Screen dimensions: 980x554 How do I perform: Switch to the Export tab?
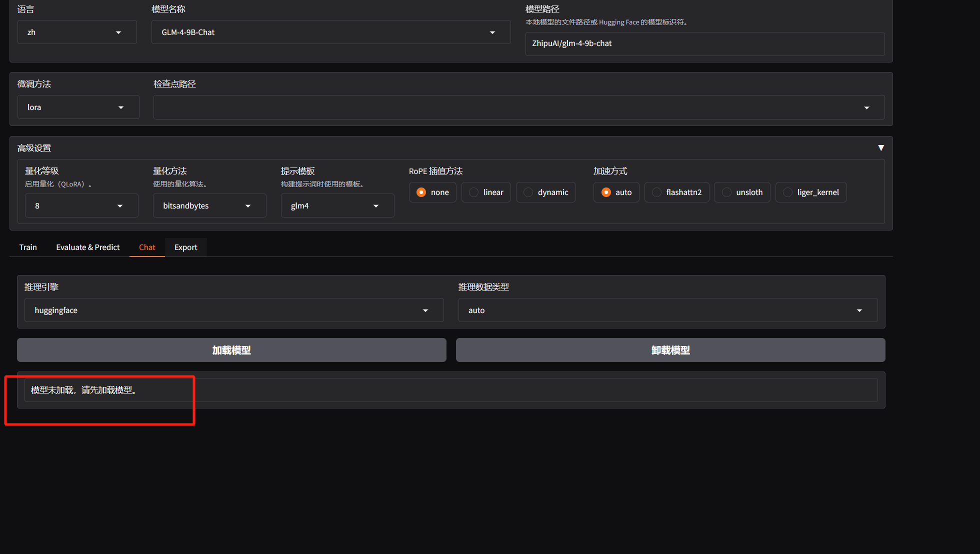tap(185, 247)
